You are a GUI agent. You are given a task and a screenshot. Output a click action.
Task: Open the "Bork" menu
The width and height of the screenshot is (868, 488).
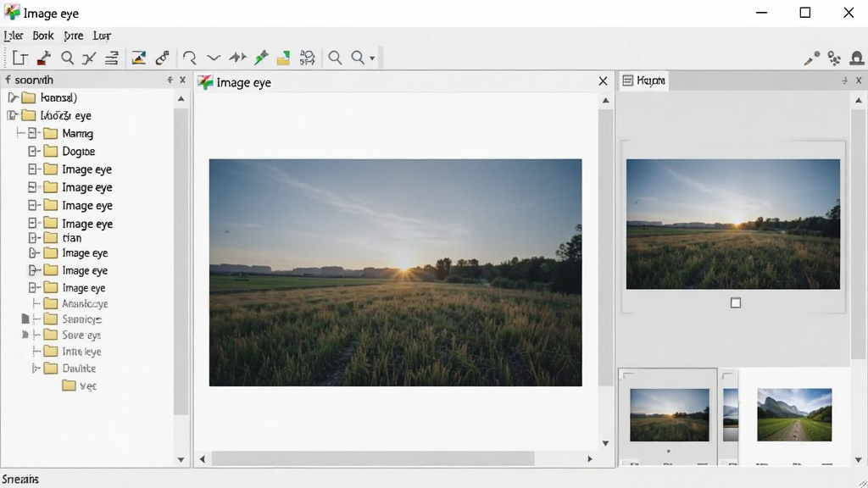click(43, 36)
